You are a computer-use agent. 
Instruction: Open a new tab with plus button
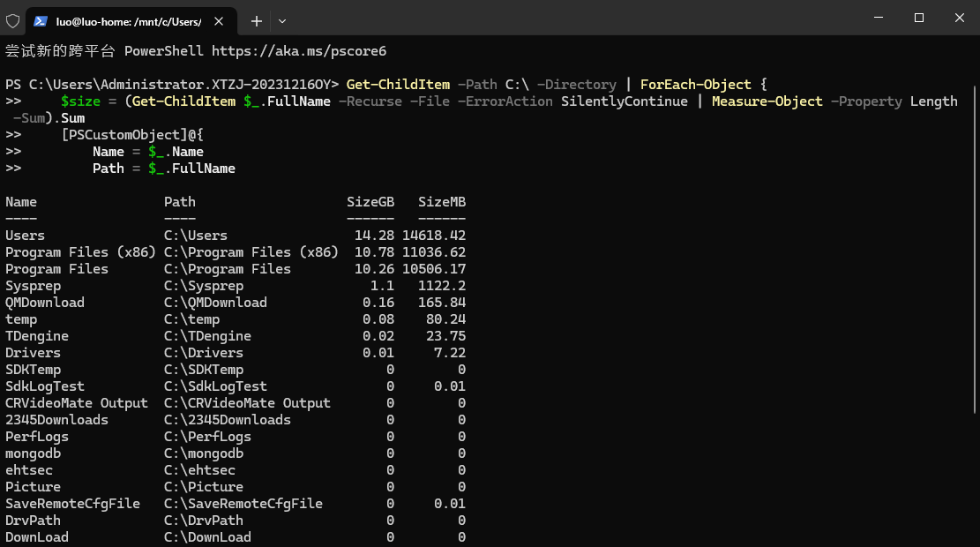click(257, 21)
